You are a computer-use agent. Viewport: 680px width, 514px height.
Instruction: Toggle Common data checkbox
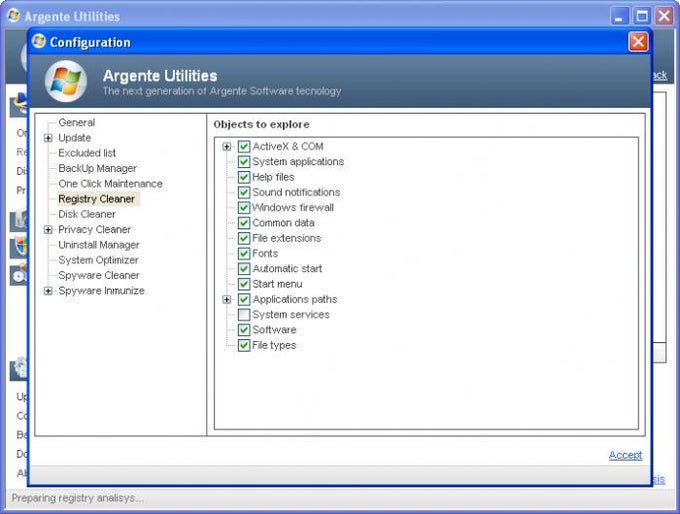[x=244, y=223]
